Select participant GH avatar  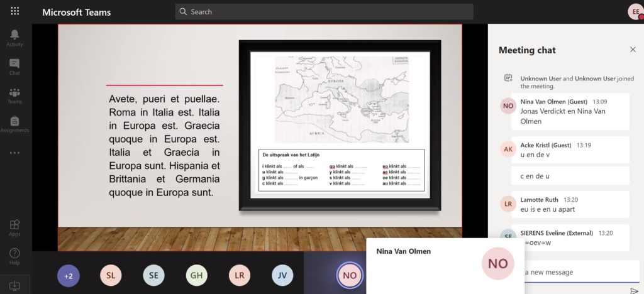[x=196, y=275]
